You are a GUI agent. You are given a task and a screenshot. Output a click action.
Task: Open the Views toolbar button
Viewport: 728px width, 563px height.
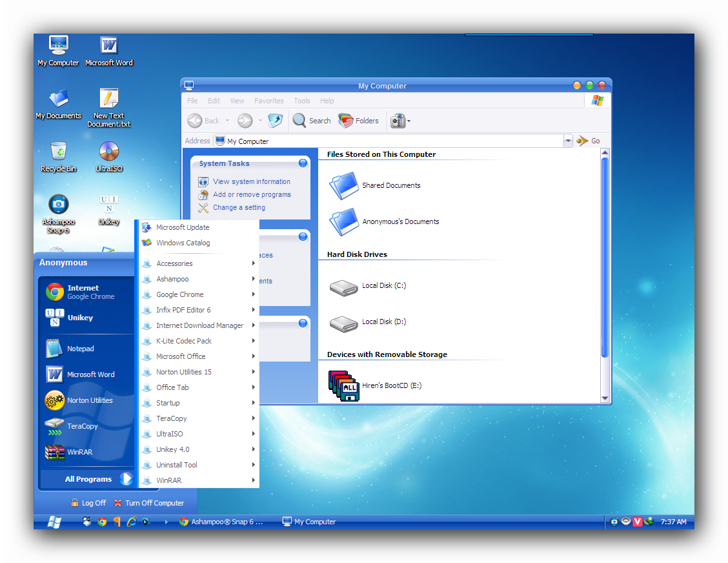(x=400, y=121)
